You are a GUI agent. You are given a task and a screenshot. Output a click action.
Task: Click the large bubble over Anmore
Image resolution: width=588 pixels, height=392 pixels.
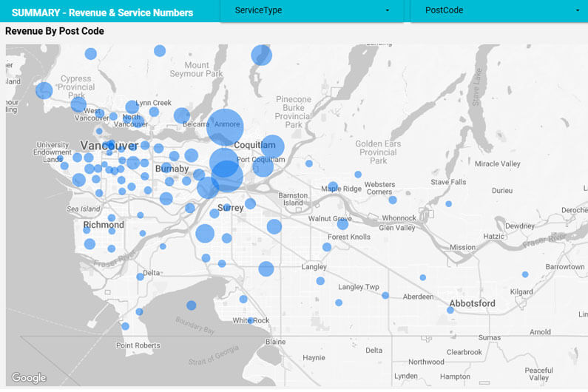(x=225, y=127)
